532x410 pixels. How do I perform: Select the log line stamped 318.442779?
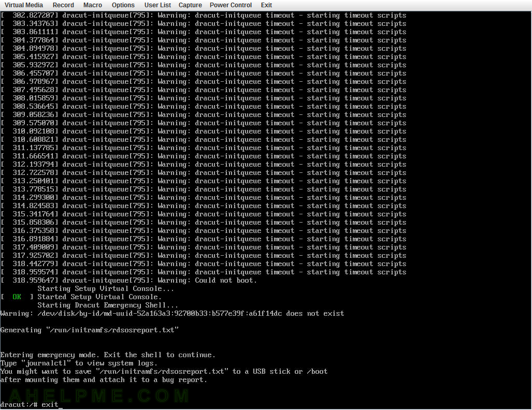pos(203,264)
